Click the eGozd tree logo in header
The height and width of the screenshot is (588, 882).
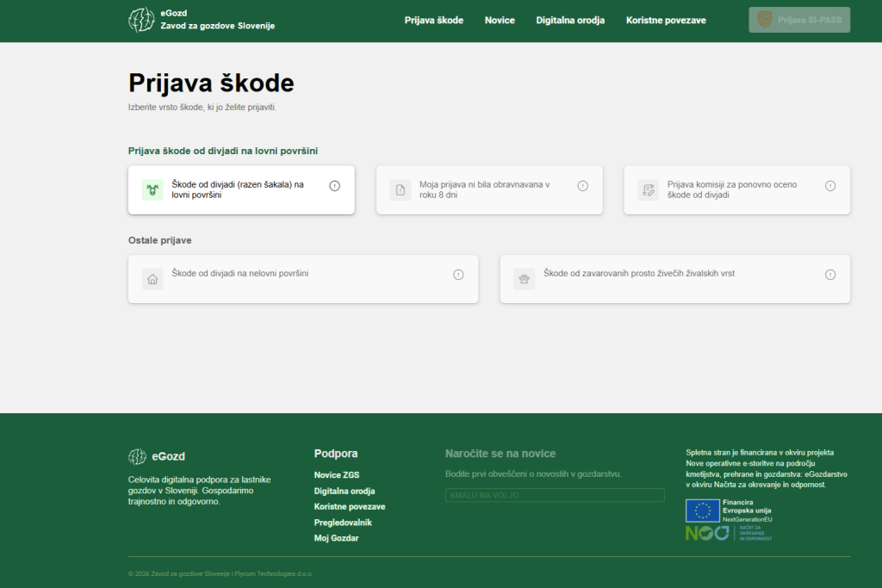pos(141,20)
